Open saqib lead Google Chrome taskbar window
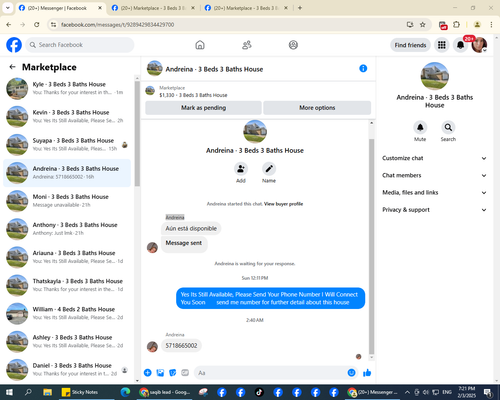500x400 pixels. (165, 392)
